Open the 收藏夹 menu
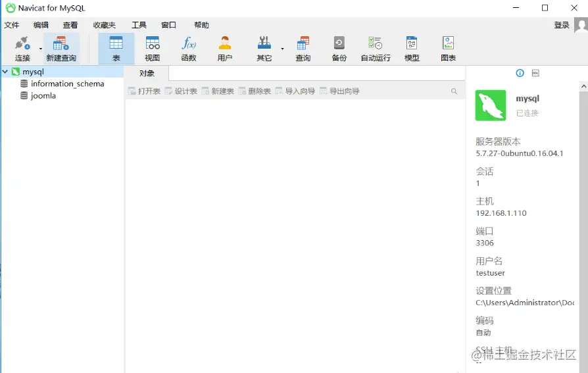Screen dimensions: 588x373 [105, 25]
